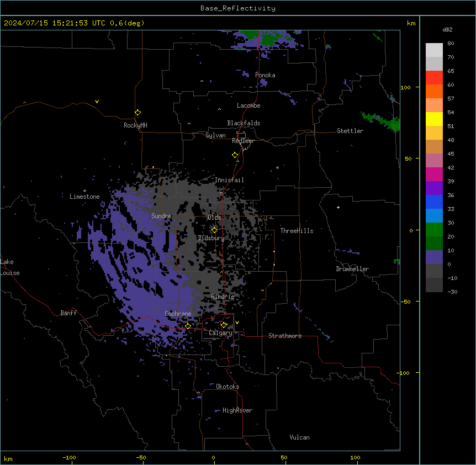This screenshot has height=465, width=476.
Task: Select the bright green 20-30 dBZ legend swatch
Action: coord(434,230)
